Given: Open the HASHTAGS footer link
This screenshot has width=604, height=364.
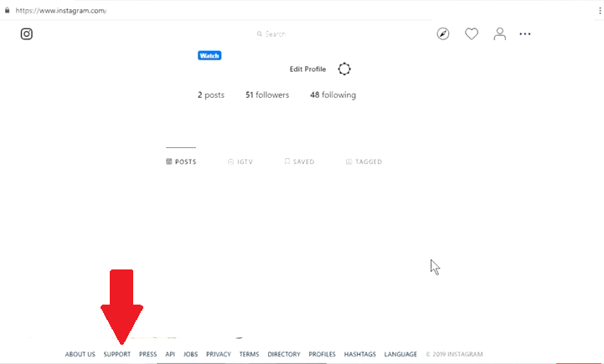Looking at the screenshot, I should click(x=359, y=354).
